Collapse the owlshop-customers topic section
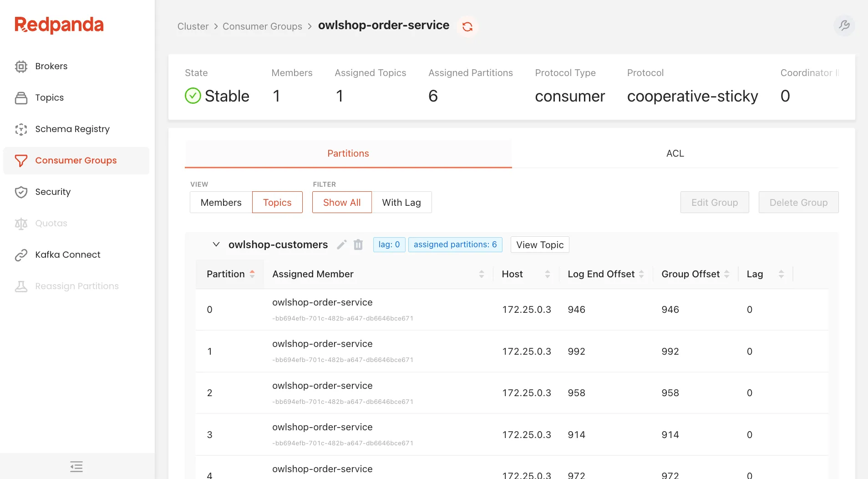868x479 pixels. (x=216, y=245)
